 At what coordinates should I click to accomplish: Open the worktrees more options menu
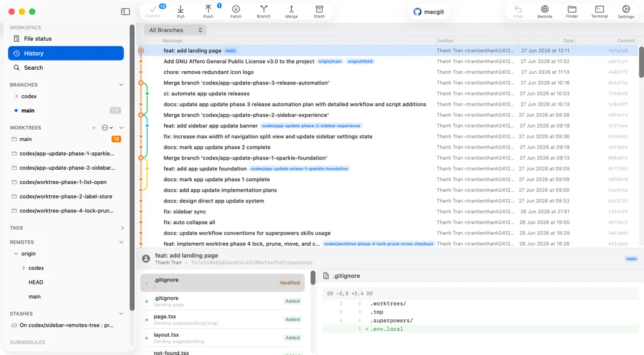tap(107, 128)
